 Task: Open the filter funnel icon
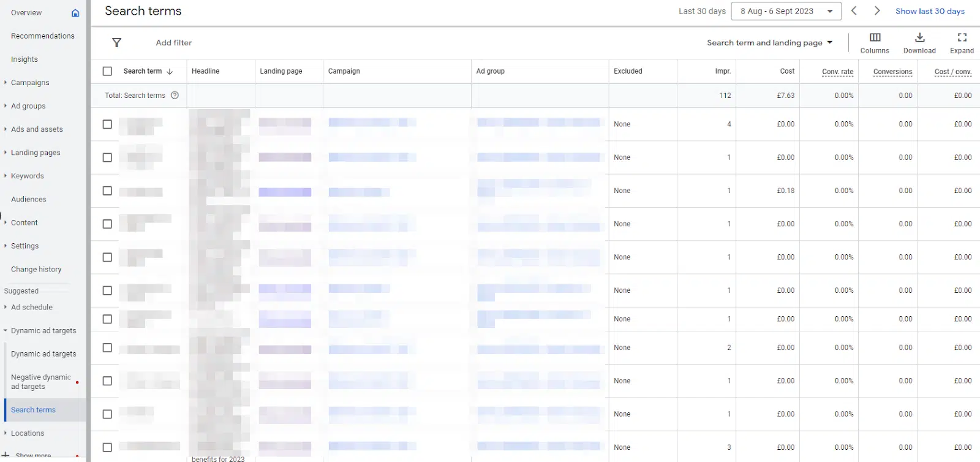[116, 42]
